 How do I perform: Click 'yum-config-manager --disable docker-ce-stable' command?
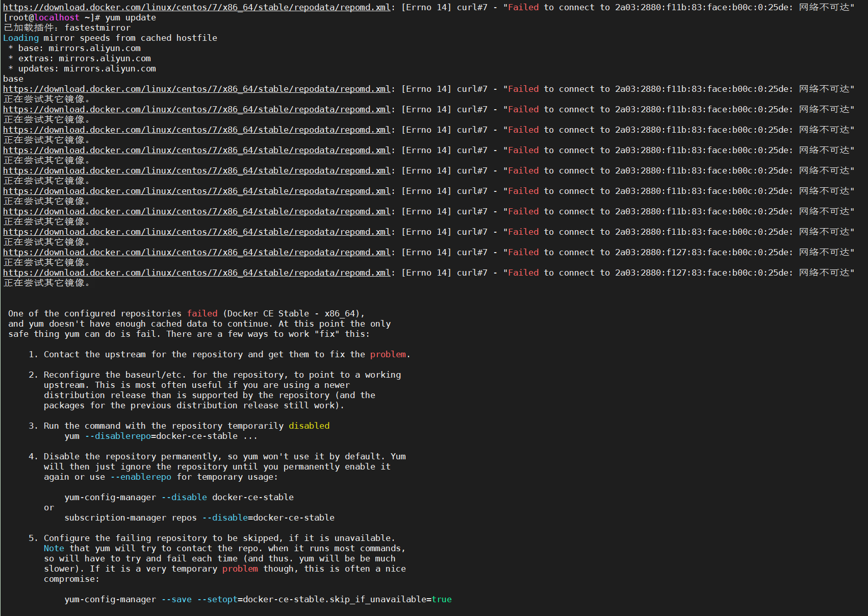(x=179, y=497)
